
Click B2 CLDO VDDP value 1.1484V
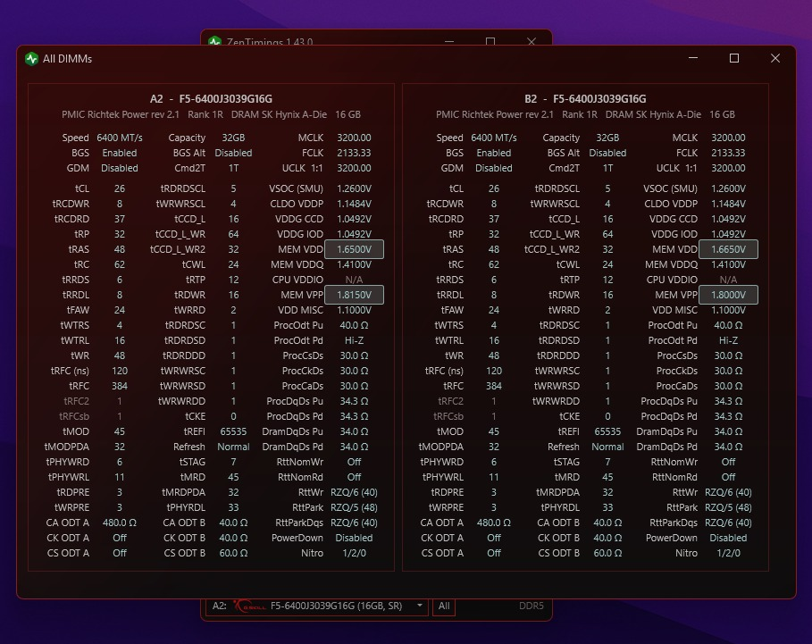(728, 204)
